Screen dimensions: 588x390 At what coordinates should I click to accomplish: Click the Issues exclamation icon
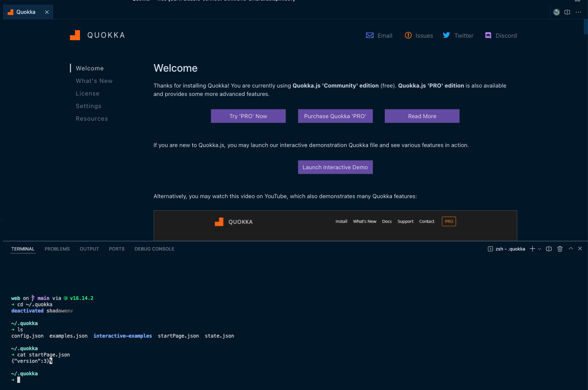point(408,36)
